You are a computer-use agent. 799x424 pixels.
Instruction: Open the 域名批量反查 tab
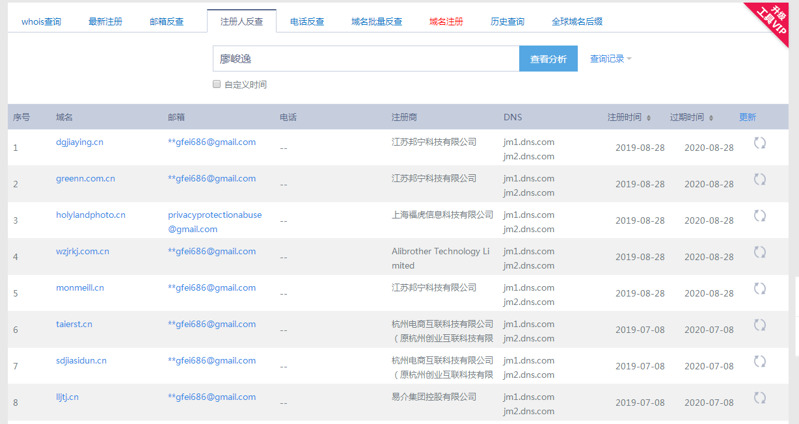pyautogui.click(x=377, y=21)
